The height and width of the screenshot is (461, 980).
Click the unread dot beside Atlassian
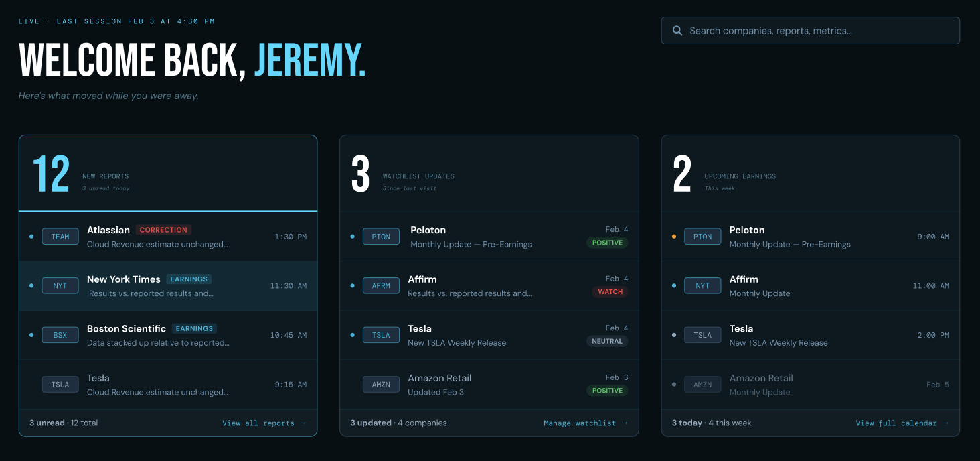[x=31, y=237]
